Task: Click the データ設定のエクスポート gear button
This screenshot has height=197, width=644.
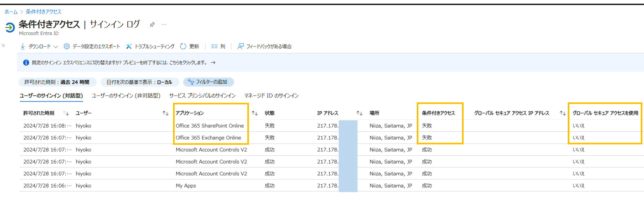Action: (92, 46)
